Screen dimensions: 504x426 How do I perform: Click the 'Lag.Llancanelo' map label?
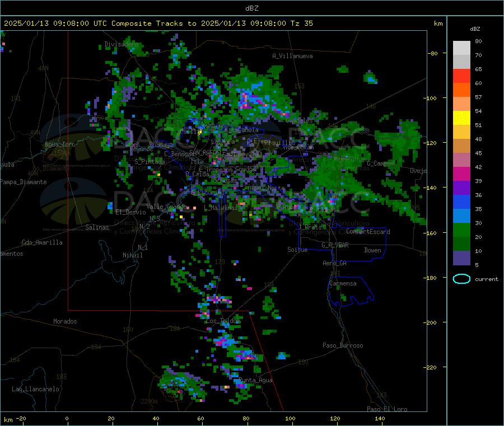[x=35, y=389]
